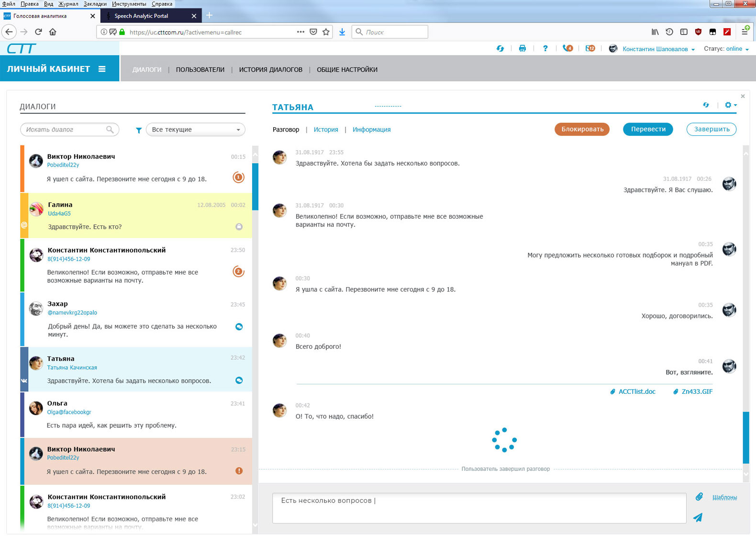Bookmark page with star icon

[326, 32]
